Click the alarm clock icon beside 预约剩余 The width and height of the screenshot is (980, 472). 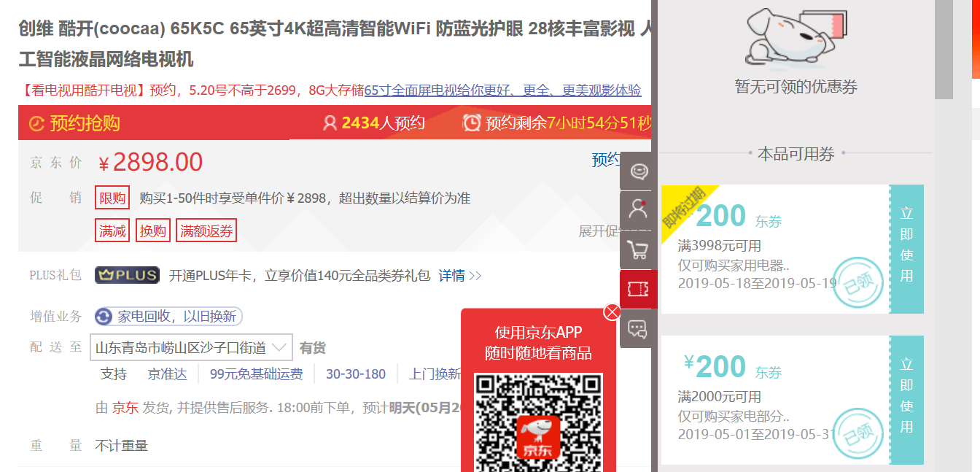(x=472, y=123)
